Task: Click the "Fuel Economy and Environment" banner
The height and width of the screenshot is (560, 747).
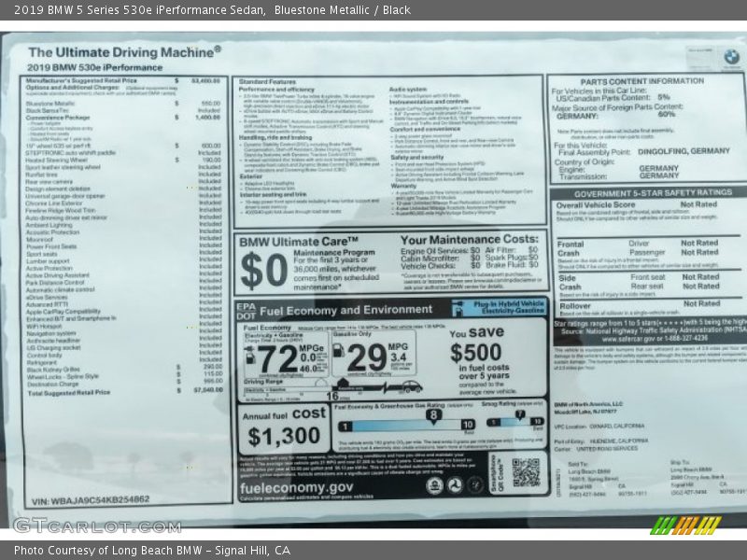Action: pos(345,311)
